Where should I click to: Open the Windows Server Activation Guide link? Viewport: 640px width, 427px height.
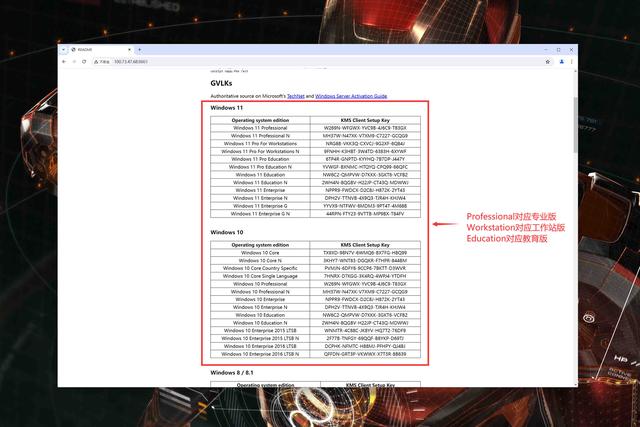351,96
